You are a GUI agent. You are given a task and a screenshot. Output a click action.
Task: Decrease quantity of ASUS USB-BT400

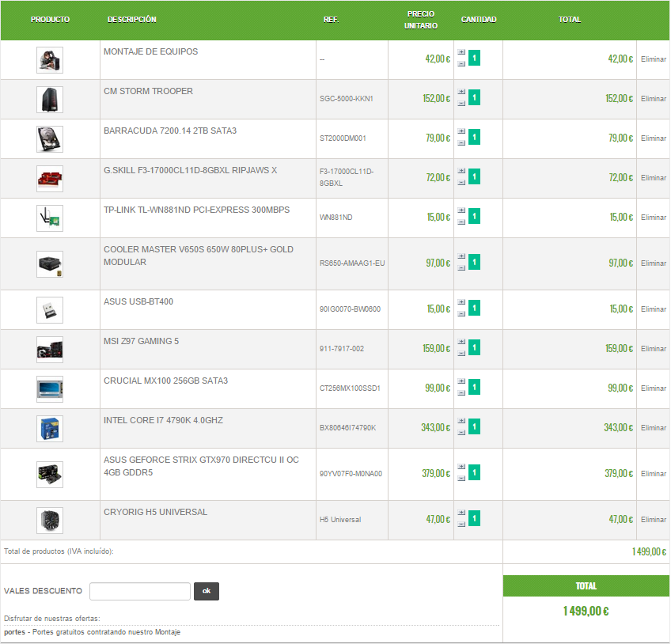(461, 313)
